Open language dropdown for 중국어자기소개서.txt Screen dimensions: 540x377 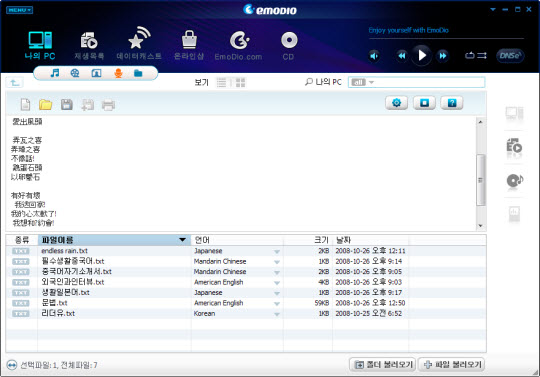pos(277,272)
